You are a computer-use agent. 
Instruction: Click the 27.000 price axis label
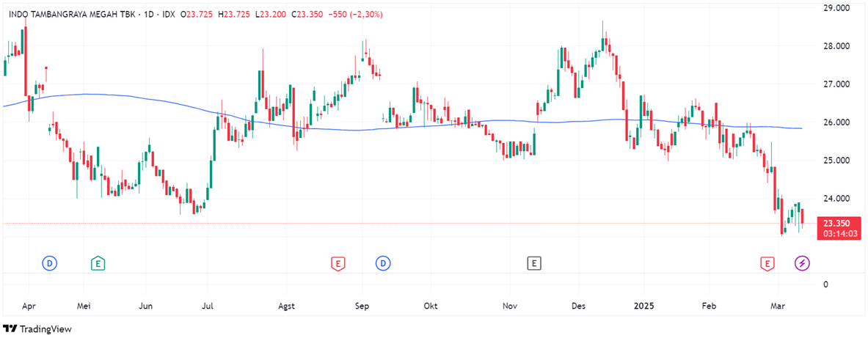[837, 84]
